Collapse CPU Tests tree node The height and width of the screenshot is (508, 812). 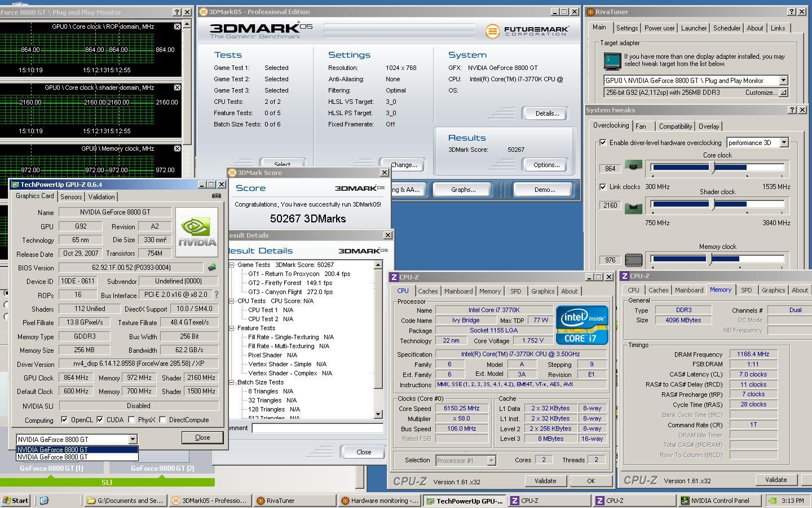[x=232, y=301]
